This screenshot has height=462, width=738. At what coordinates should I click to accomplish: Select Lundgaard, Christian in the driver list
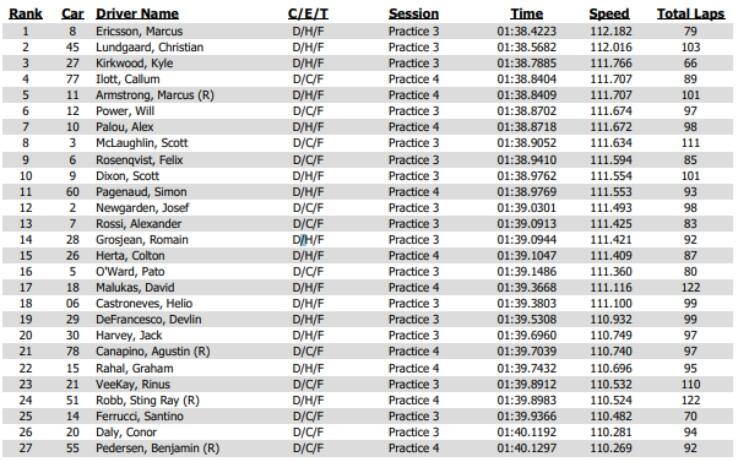tap(150, 47)
